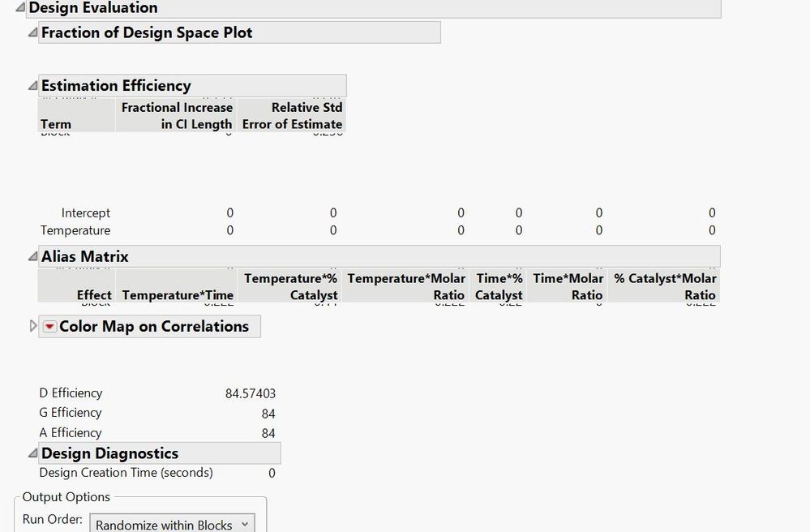This screenshot has height=532, width=810.
Task: Click the Intercept row label
Action: pyautogui.click(x=86, y=213)
